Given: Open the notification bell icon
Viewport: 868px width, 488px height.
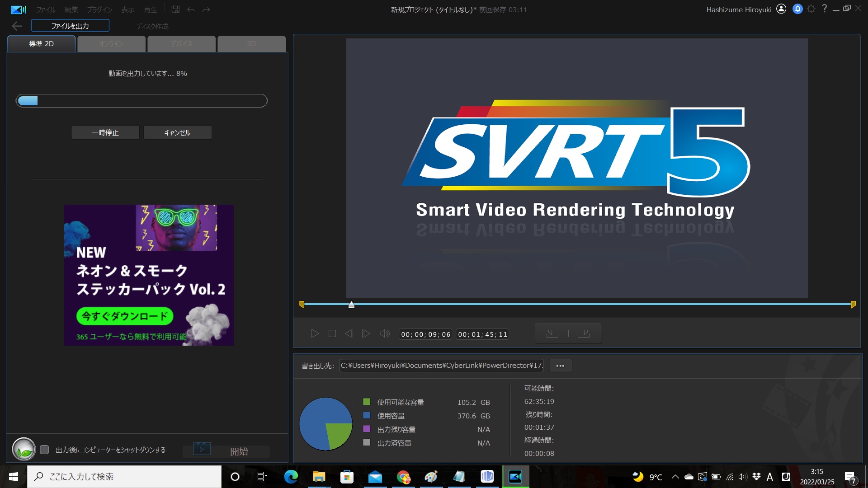Looking at the screenshot, I should (x=797, y=9).
